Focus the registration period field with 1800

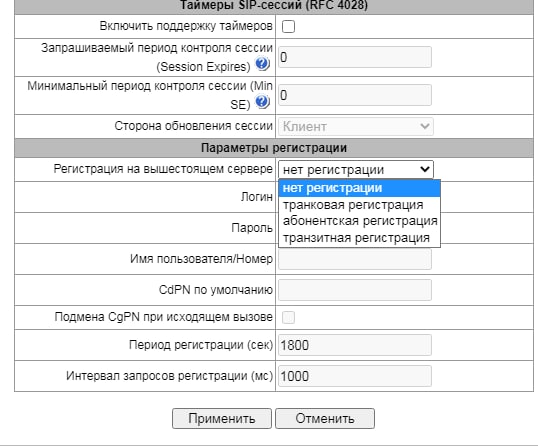coord(355,345)
